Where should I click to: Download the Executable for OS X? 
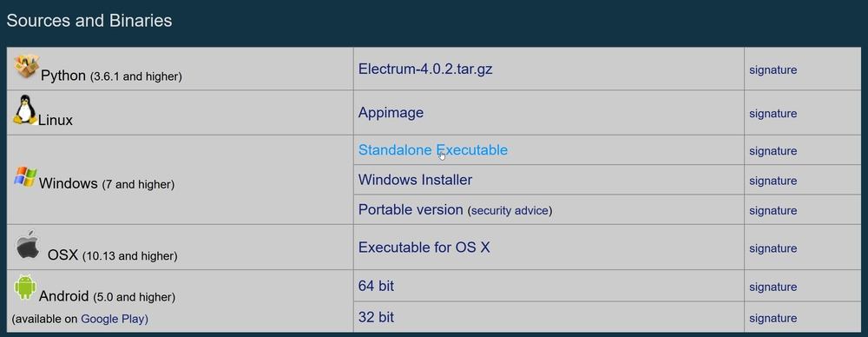[x=424, y=248]
